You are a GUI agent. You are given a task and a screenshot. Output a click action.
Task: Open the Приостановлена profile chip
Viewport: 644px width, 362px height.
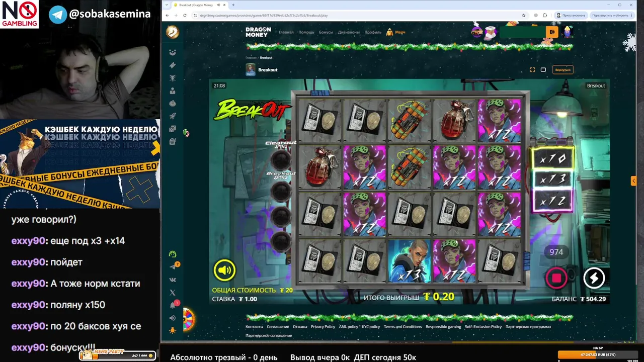click(x=571, y=15)
